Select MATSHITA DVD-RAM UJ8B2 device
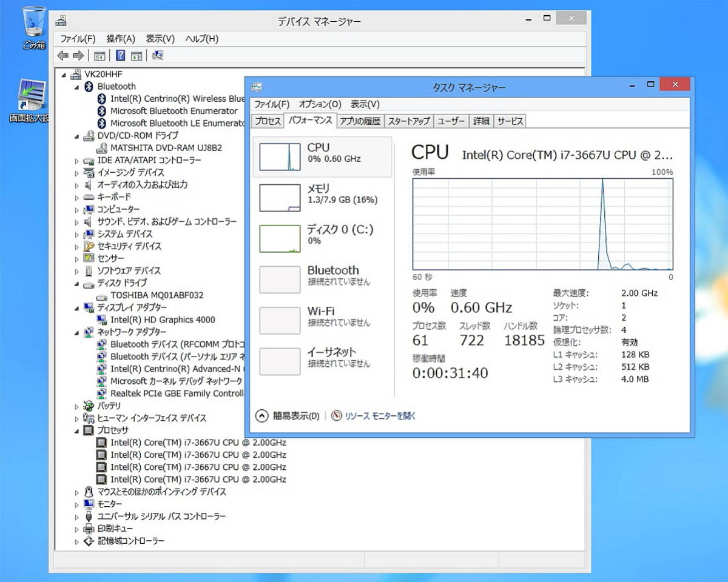 click(x=166, y=148)
